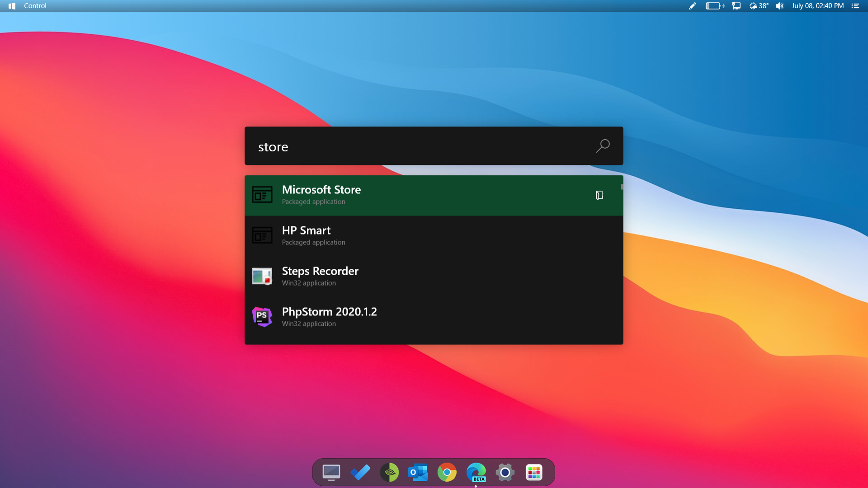Launch Google Chrome from the dock
Screen dimensions: 868x488
coord(447,473)
